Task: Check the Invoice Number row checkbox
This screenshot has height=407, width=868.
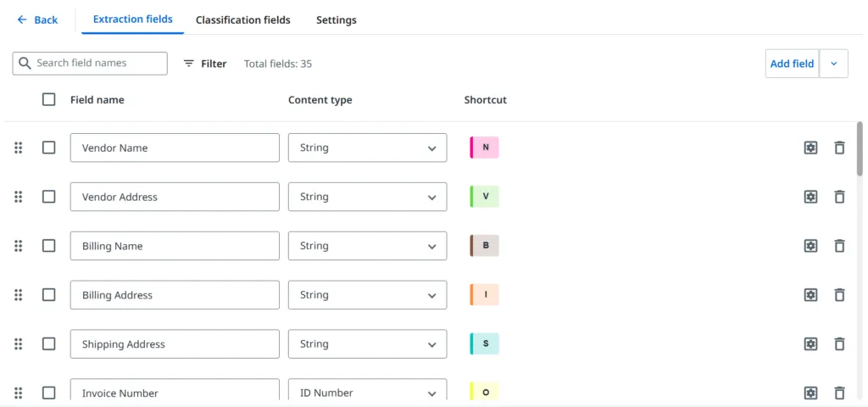Action: 48,393
